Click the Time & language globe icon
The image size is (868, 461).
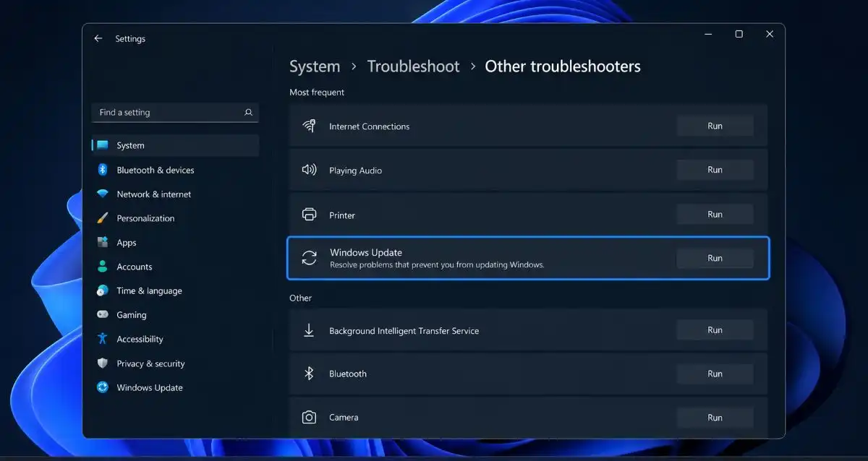103,290
